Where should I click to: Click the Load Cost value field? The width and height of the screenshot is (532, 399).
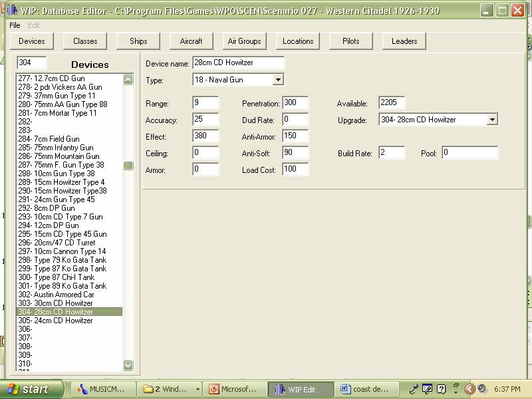(295, 169)
